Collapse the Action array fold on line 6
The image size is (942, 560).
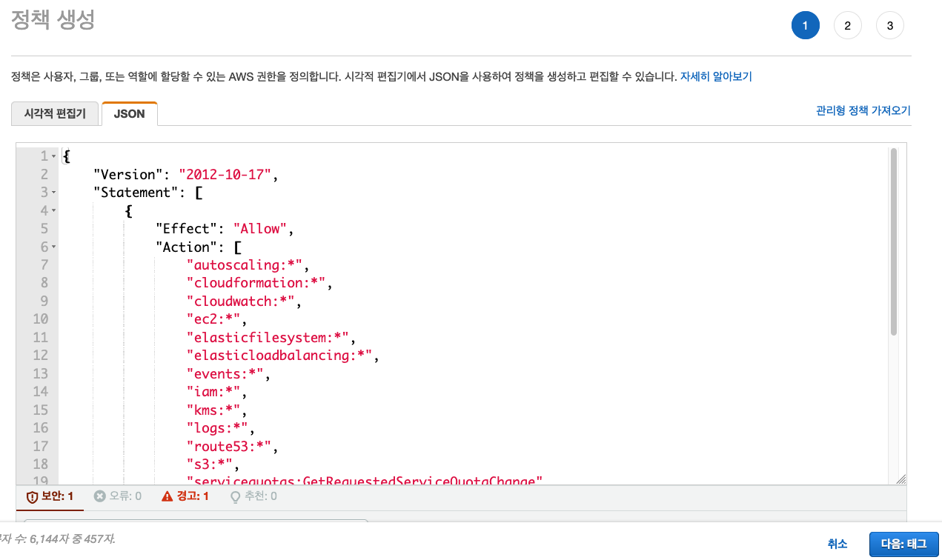coord(54,247)
